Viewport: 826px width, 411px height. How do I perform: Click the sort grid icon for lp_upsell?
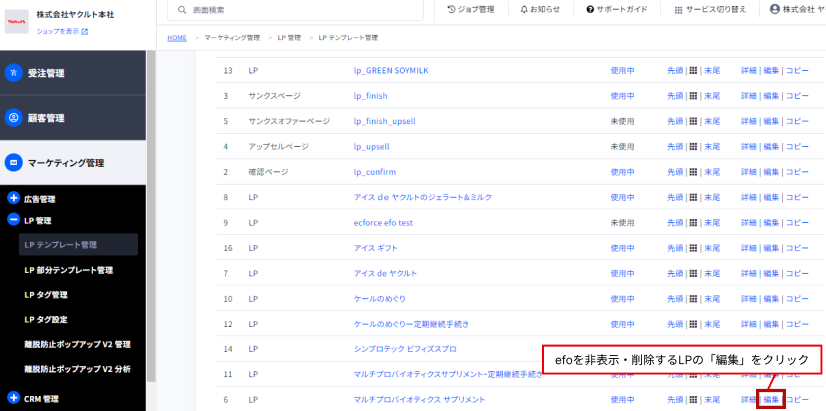(x=694, y=146)
